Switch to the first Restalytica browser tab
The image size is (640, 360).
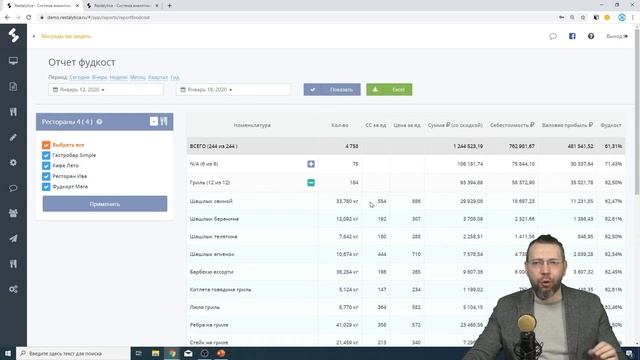pyautogui.click(x=42, y=6)
